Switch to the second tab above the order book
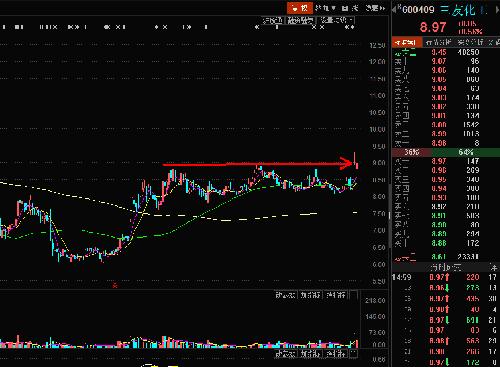Viewport: 500px width, 367px height. (x=438, y=42)
